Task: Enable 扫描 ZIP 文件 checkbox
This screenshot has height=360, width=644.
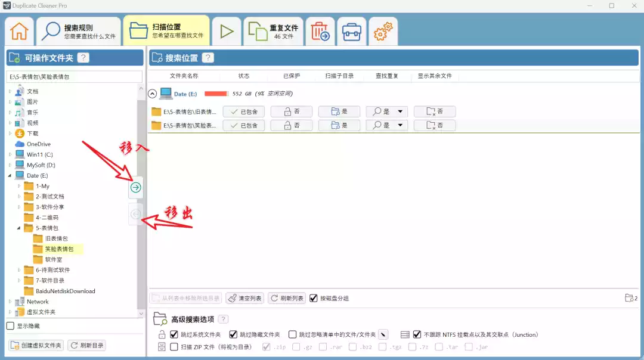Action: [174, 346]
